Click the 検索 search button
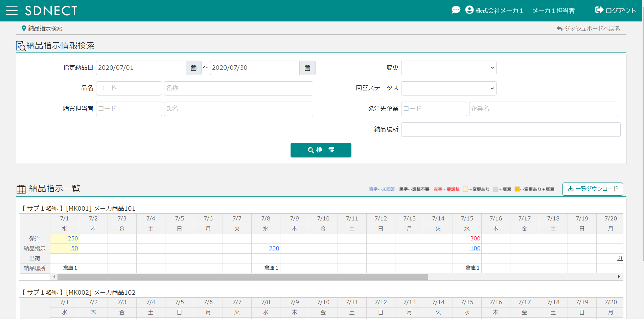The height and width of the screenshot is (319, 644). click(x=321, y=150)
